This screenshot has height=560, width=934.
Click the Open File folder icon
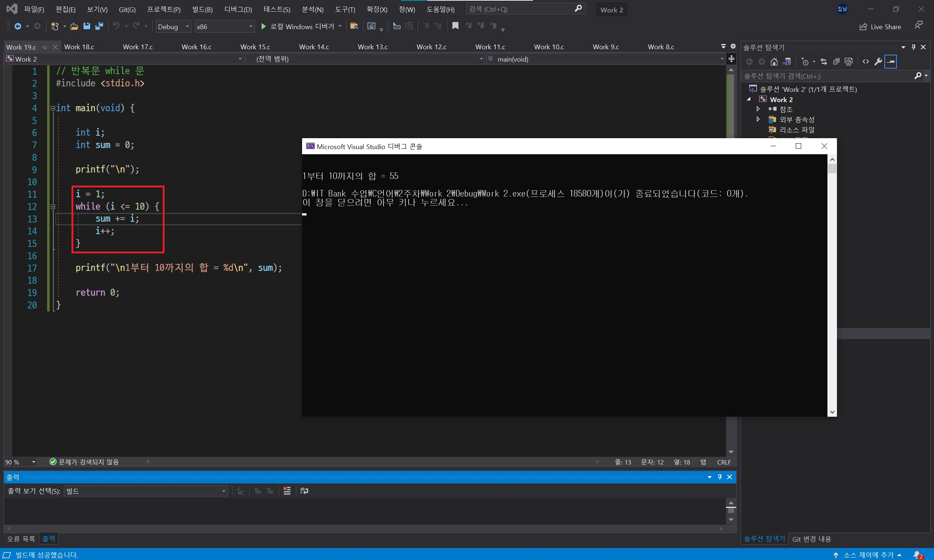pos(74,26)
